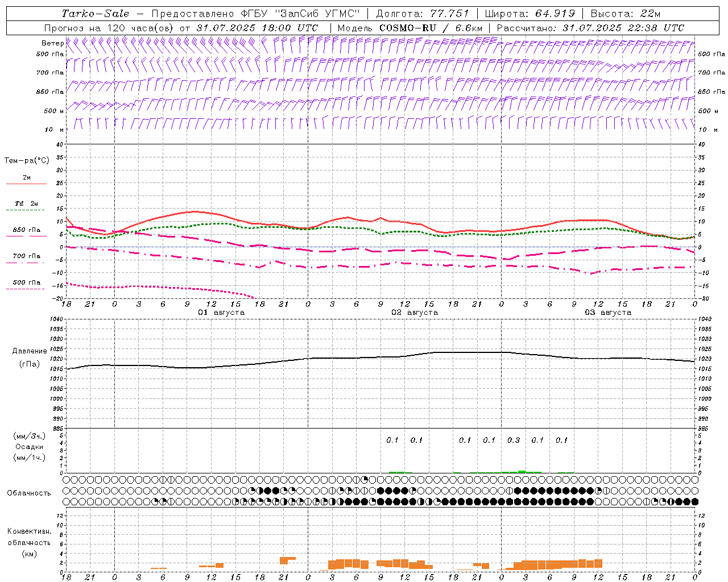Click the Тем-ра(°C) axis title
The width and height of the screenshot is (728, 582).
(x=27, y=161)
